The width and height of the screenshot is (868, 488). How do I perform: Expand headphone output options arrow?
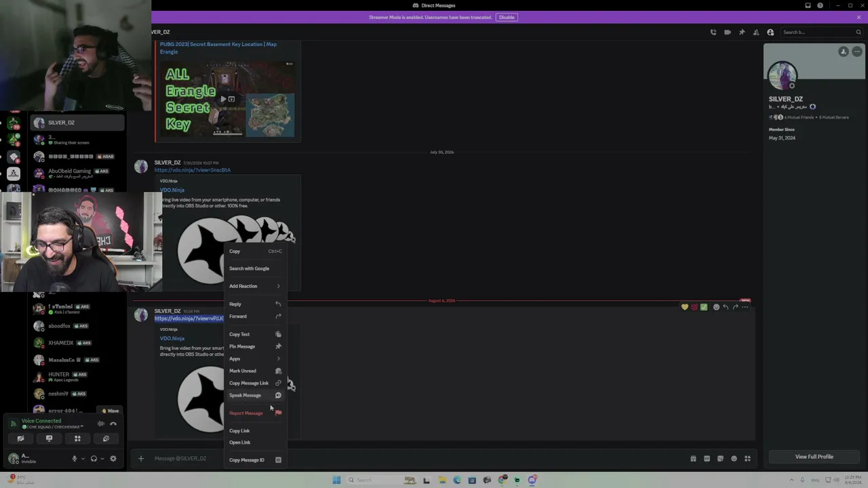pyautogui.click(x=102, y=459)
